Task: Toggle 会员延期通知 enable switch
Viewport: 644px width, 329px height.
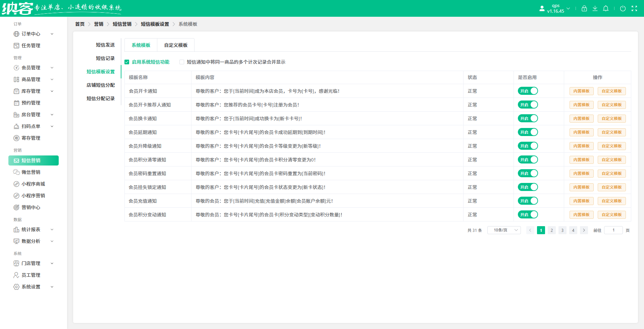Action: [528, 132]
